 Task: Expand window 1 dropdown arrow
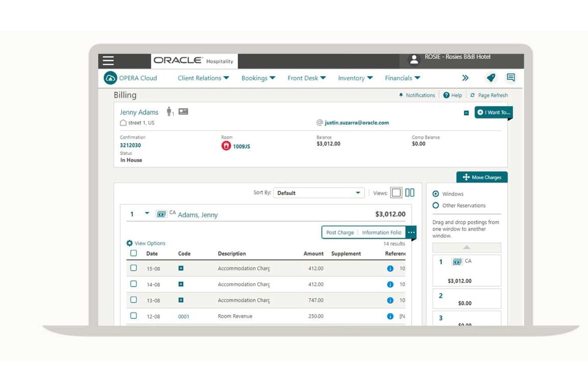[147, 213]
